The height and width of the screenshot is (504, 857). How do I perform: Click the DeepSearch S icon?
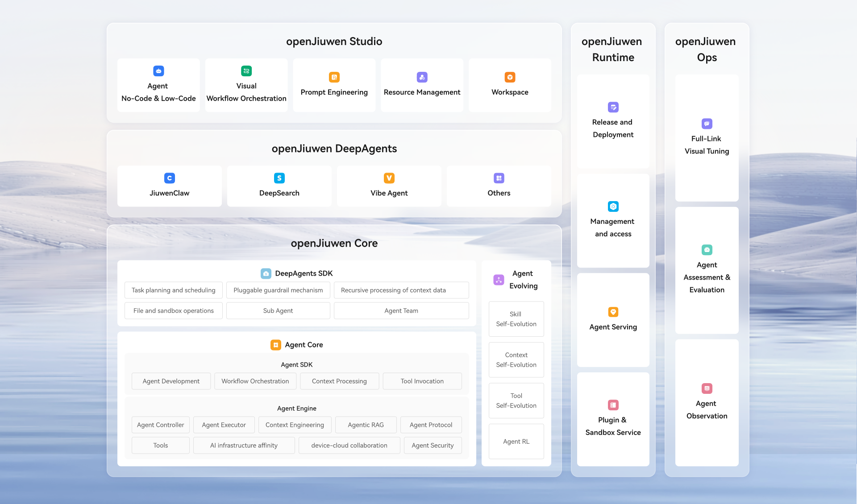(279, 178)
